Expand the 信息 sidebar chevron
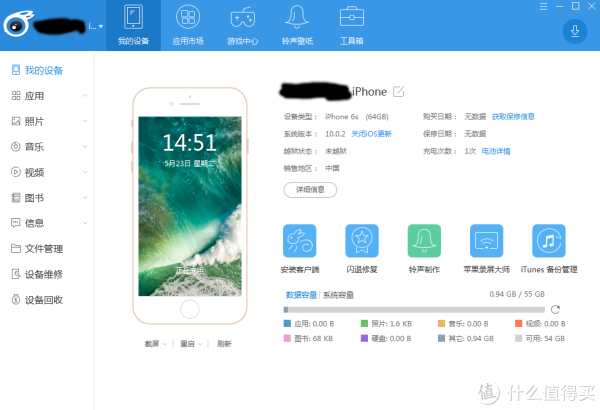Screen dimensions: 600x410 pyautogui.click(x=85, y=223)
